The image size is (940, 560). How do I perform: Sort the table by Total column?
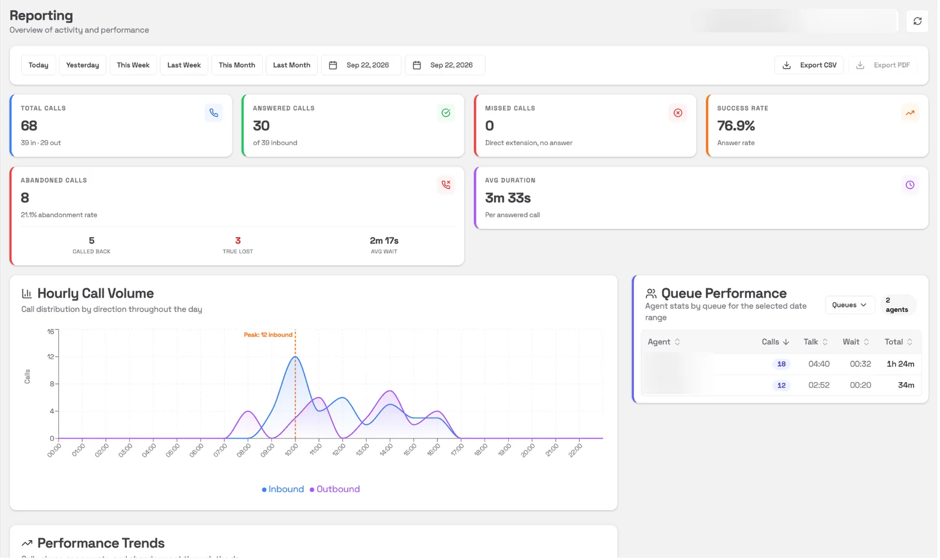pyautogui.click(x=899, y=342)
